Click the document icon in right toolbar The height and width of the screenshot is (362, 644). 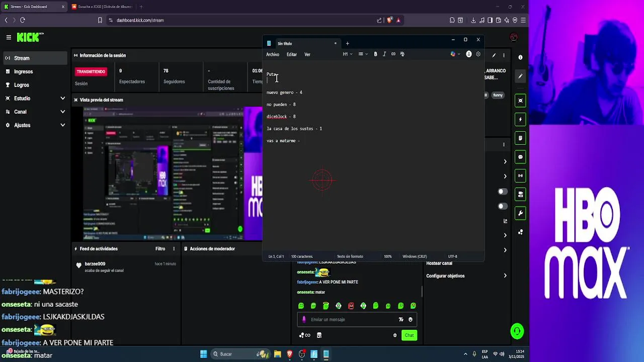[521, 138]
